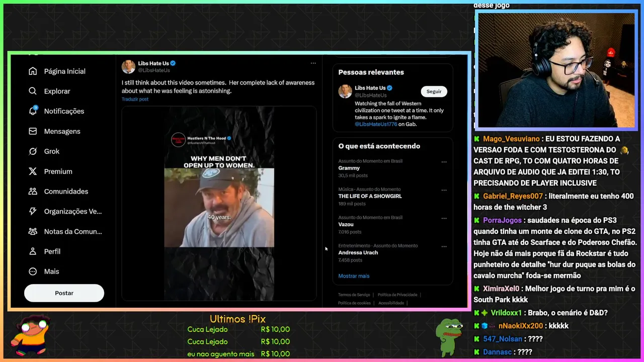The height and width of the screenshot is (362, 644).
Task: Click the streamer webcam feed
Action: [556, 70]
